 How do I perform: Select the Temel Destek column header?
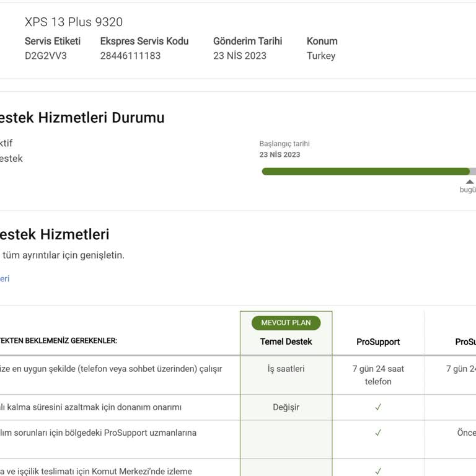click(x=286, y=342)
